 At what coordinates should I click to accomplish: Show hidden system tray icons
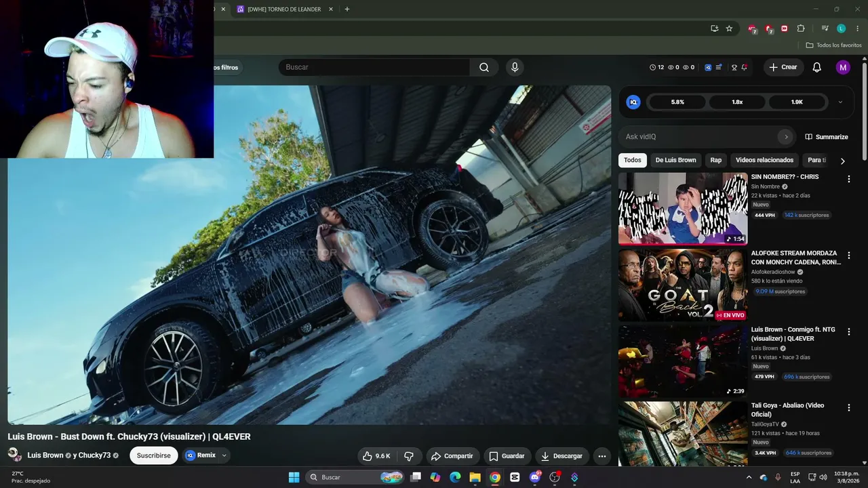[749, 477]
